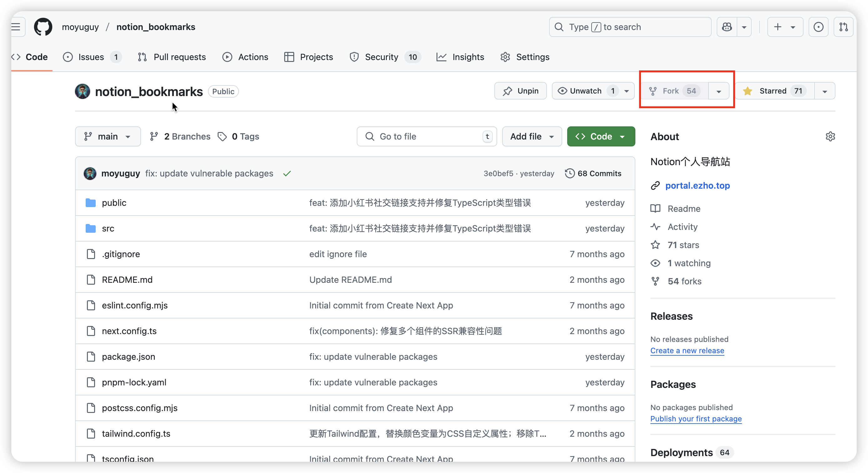Expand the Fork dropdown arrow
The height and width of the screenshot is (473, 868).
719,91
